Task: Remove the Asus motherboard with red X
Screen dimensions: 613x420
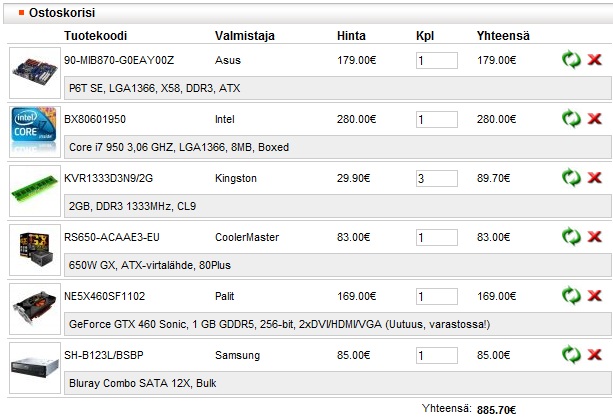Action: coord(594,60)
